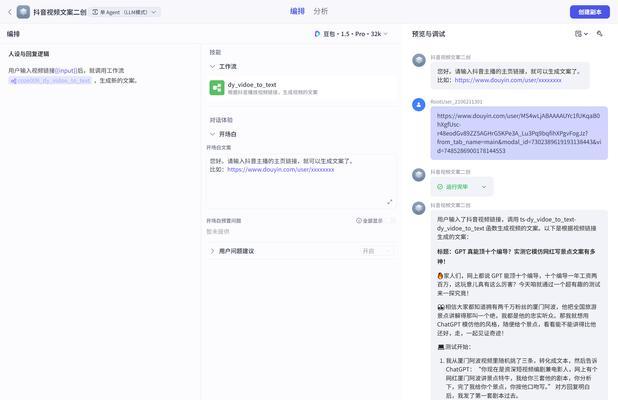The image size is (618, 400).
Task: Click the 对话体验 section label
Action: 221,120
